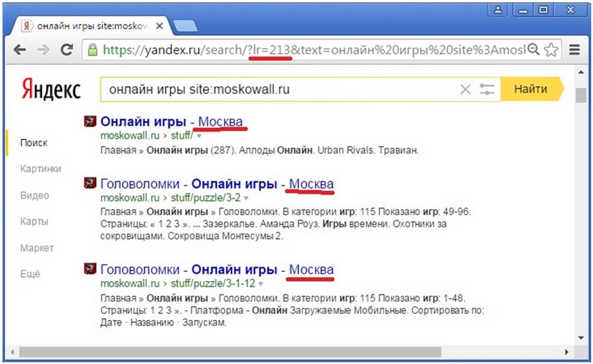Maximize the Chrome window
Screen dimensions: 593x364
coord(543,10)
